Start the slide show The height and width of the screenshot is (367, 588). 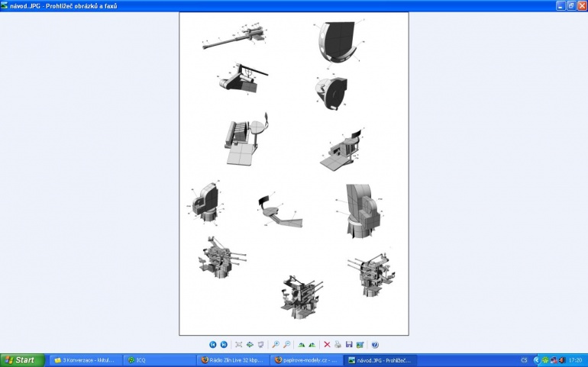click(x=261, y=345)
